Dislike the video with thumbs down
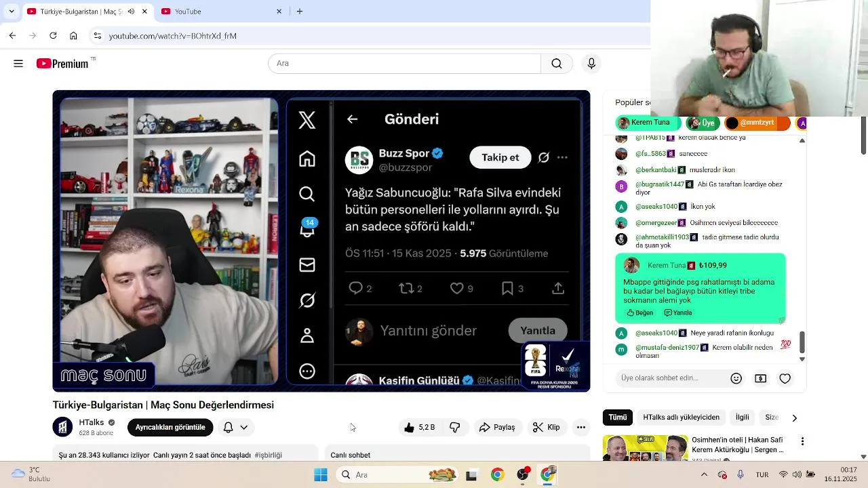 coord(455,427)
